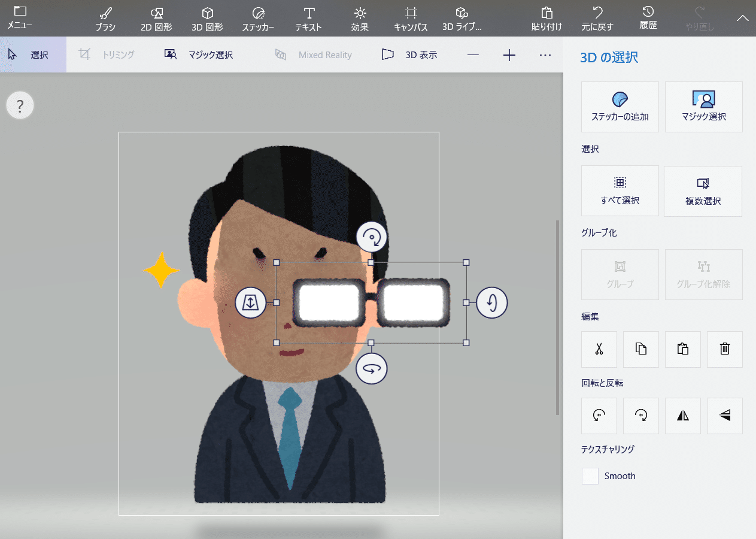This screenshot has width=756, height=539.
Task: Click 元に戻す undo button
Action: 597,19
